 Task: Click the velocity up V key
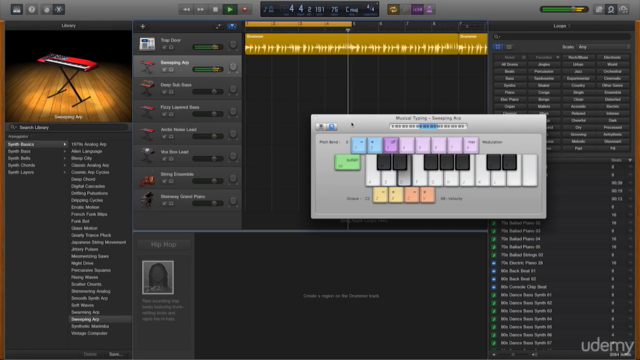tap(427, 195)
